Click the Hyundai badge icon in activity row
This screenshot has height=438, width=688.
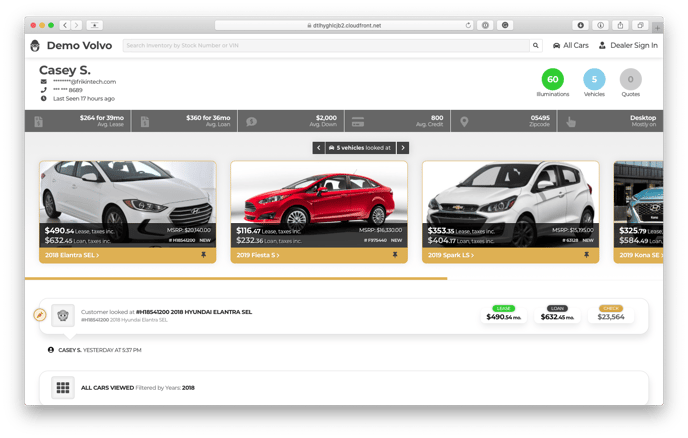coord(63,316)
